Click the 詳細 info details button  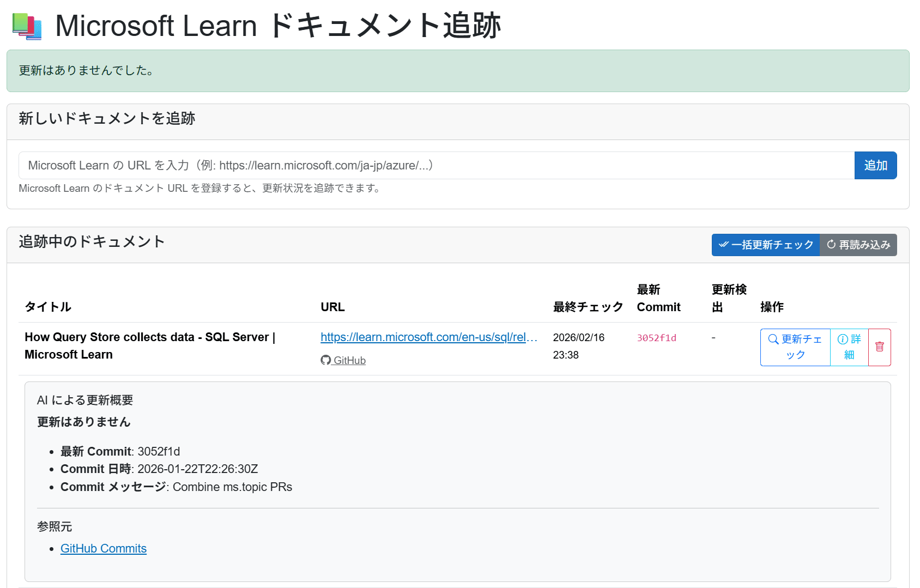(849, 347)
